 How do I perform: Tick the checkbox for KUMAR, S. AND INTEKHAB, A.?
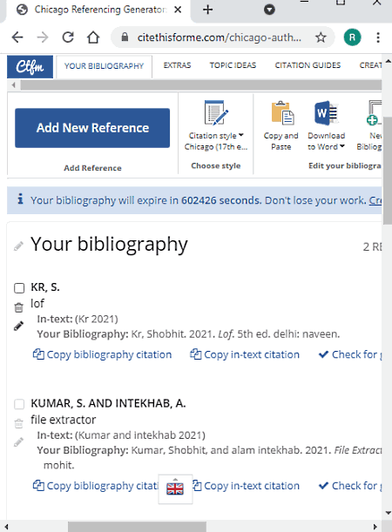click(x=19, y=404)
